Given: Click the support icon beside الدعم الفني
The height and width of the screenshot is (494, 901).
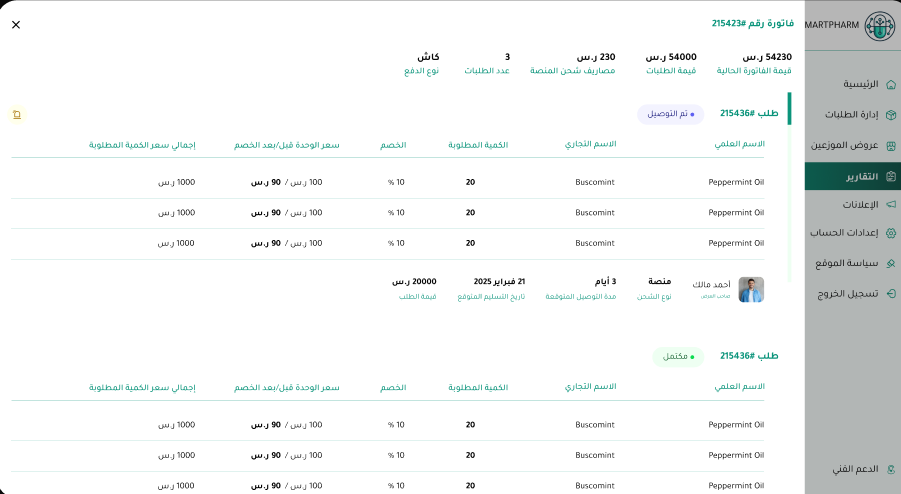Looking at the screenshot, I should [x=890, y=469].
